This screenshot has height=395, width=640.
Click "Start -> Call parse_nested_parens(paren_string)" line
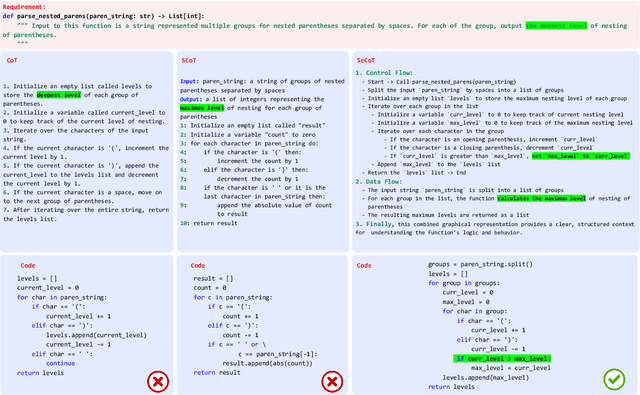(439, 82)
